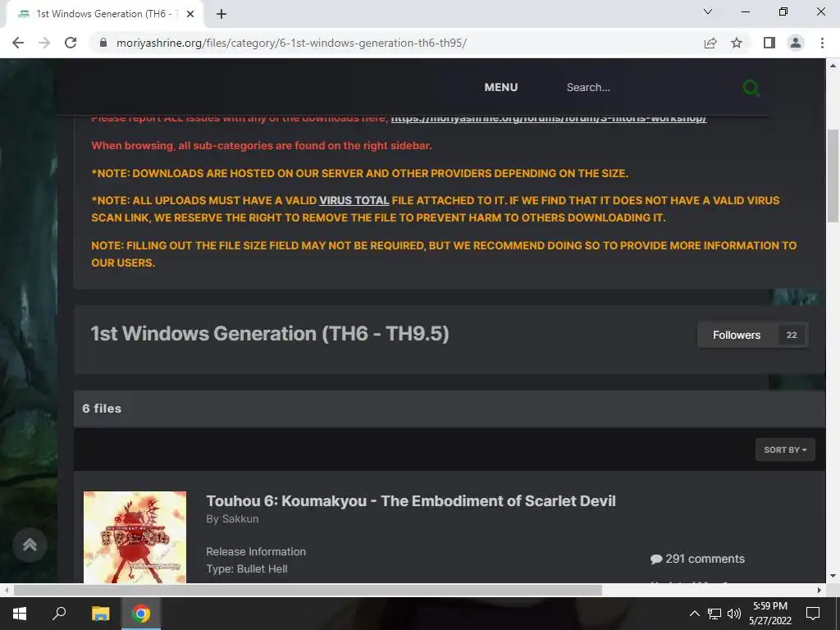Open the author Sakkun profile
Viewport: 840px width, 630px height.
[240, 519]
